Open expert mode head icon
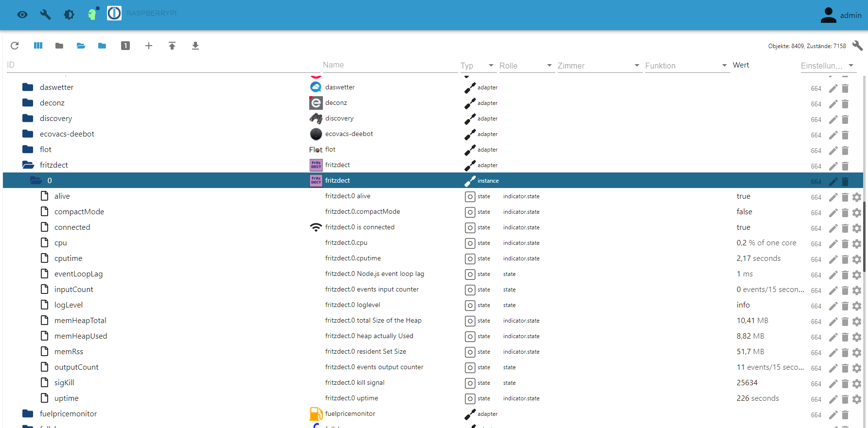 tap(92, 14)
